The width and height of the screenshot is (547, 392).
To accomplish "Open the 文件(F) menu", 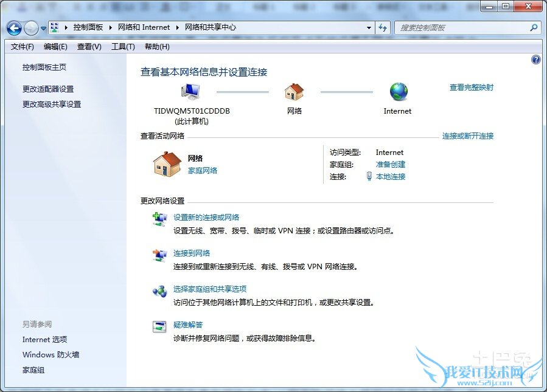I will pyautogui.click(x=22, y=46).
